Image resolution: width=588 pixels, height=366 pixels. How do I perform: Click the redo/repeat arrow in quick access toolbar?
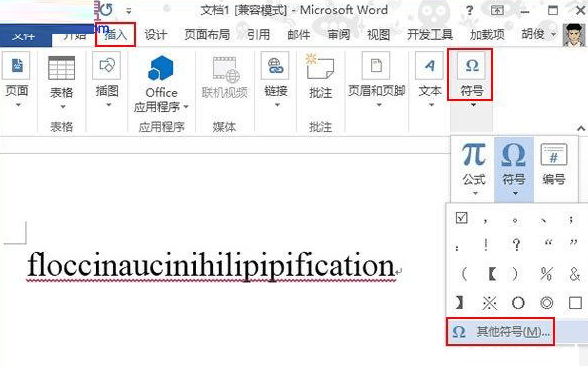106,10
